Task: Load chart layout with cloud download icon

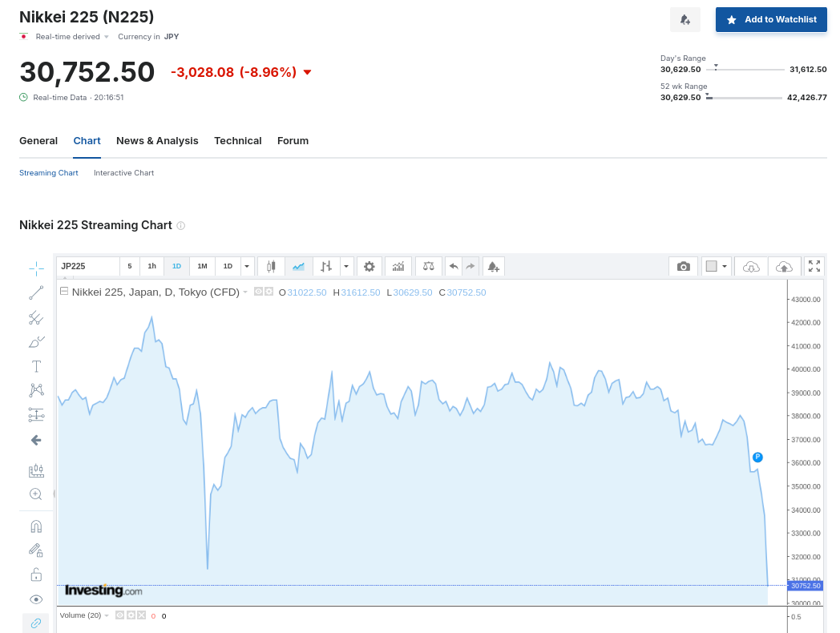Action: click(751, 266)
